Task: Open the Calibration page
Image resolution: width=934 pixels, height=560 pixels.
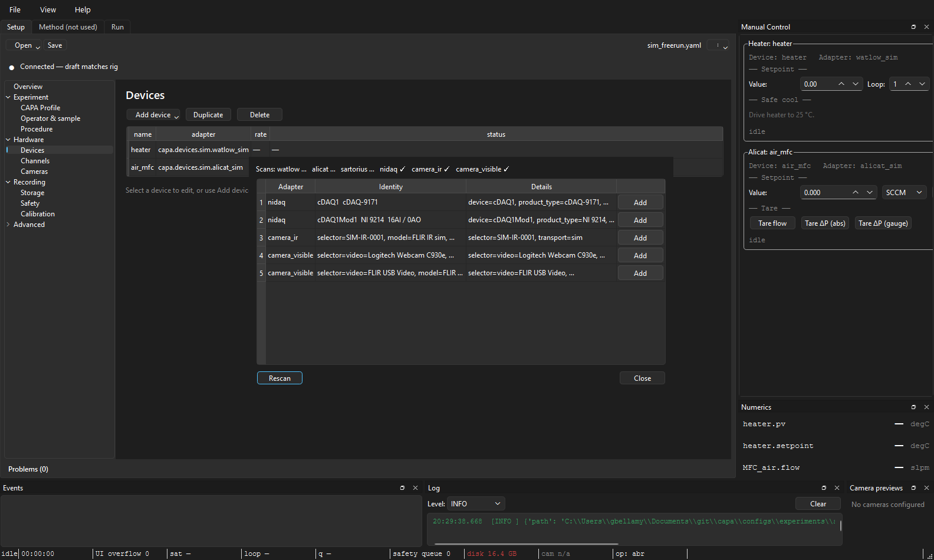Action: 38,214
